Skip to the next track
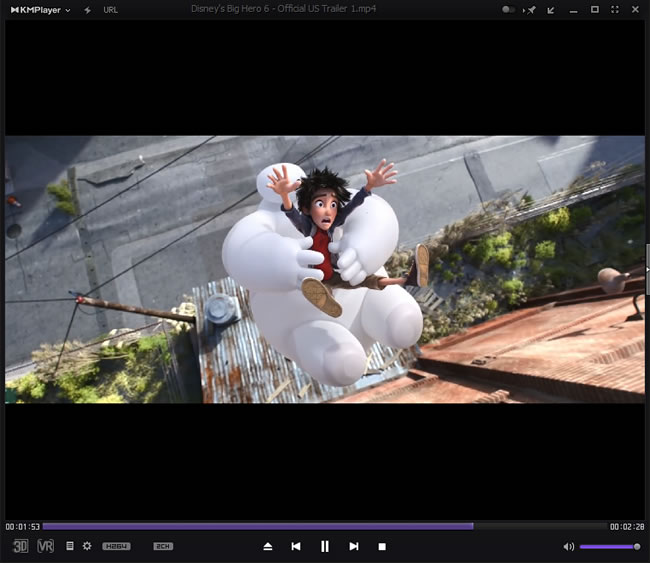This screenshot has height=564, width=650. click(354, 546)
